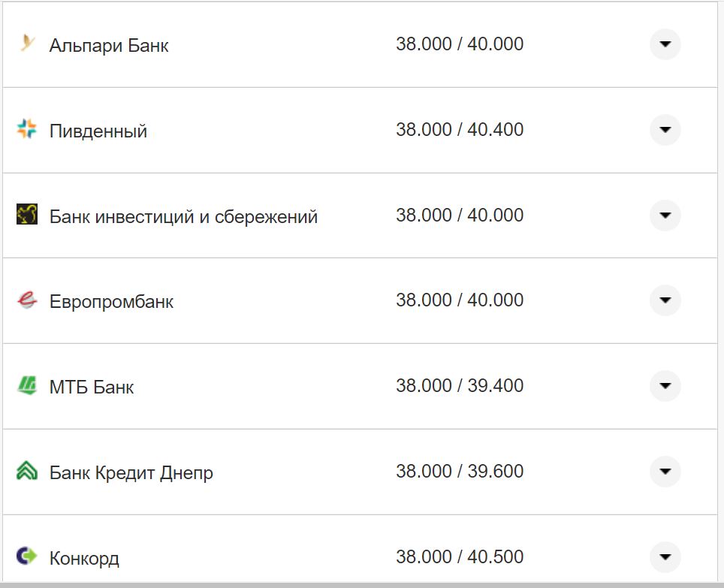Expand the Европромбанк row arrow
This screenshot has width=724, height=588.
[665, 300]
